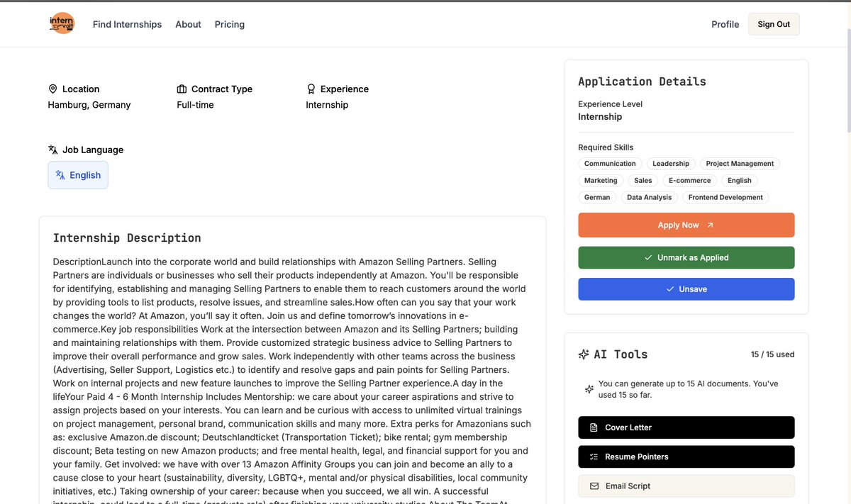Click the 'Experience Level' label

pos(610,104)
